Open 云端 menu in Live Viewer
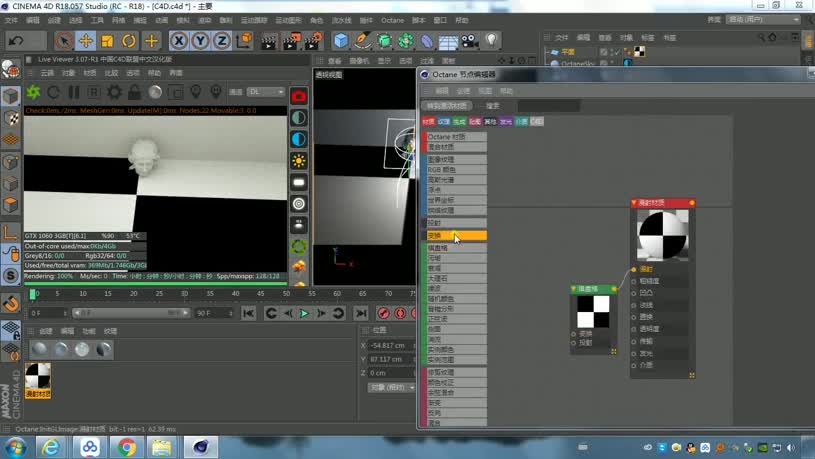This screenshot has height=459, width=815. pos(47,73)
